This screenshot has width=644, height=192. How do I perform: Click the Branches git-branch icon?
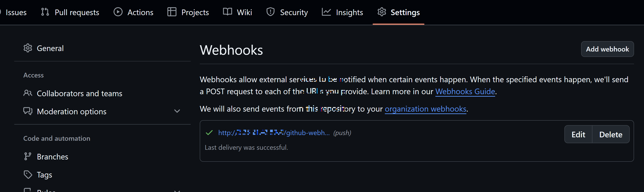[x=28, y=156]
